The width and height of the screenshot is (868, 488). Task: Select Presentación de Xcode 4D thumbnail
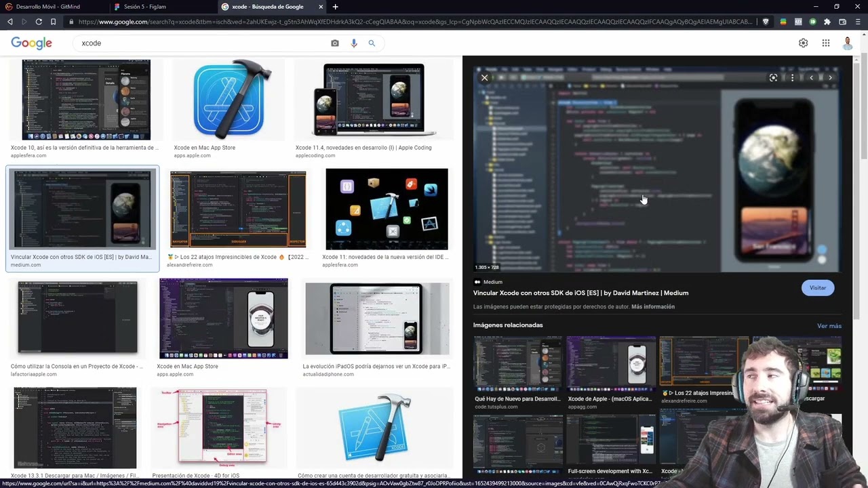pos(219,428)
